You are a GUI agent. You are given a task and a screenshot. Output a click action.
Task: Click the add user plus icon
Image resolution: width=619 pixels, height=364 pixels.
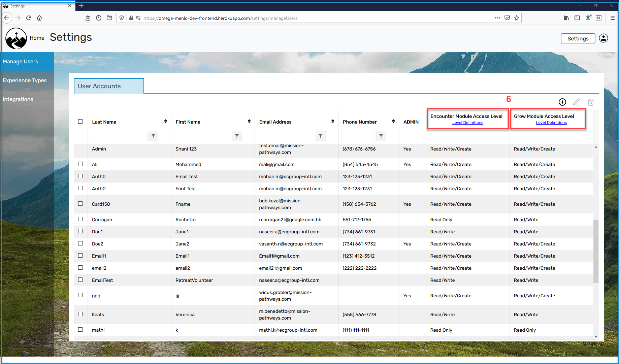point(562,102)
